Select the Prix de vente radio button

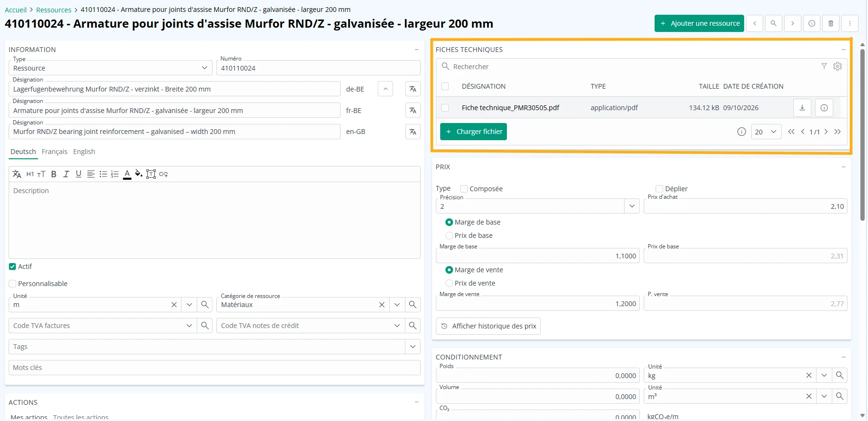(449, 283)
